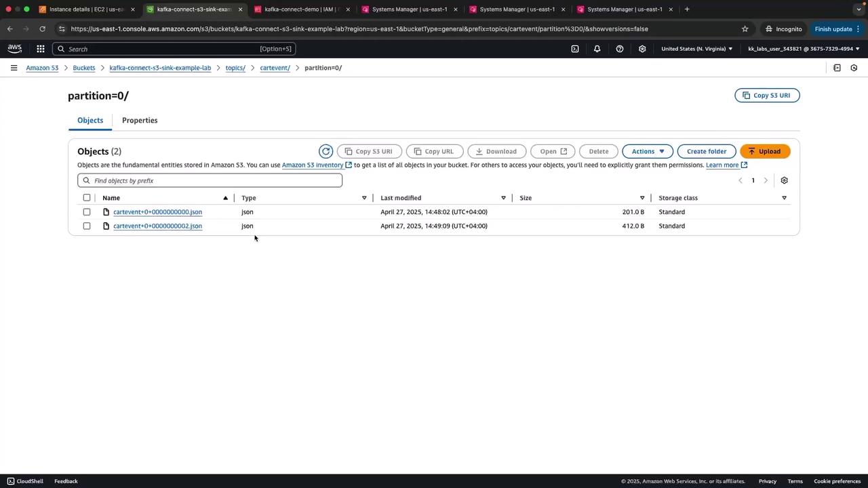Open the side navigation hamburger menu
Viewport: 868px width, 488px height.
click(14, 68)
